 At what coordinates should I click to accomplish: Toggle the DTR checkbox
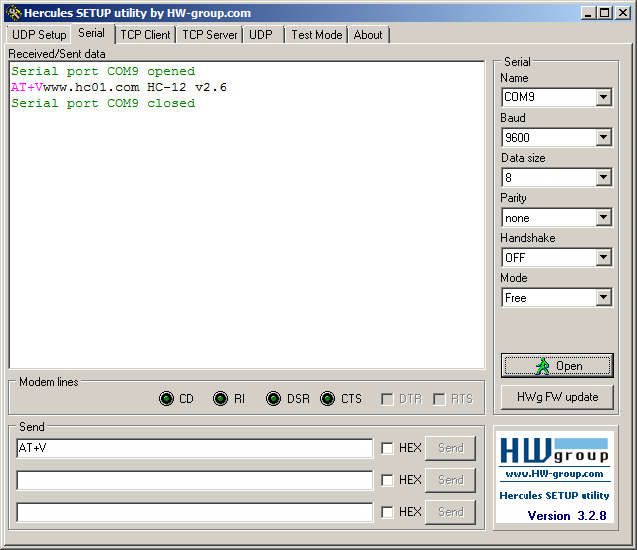pyautogui.click(x=387, y=399)
